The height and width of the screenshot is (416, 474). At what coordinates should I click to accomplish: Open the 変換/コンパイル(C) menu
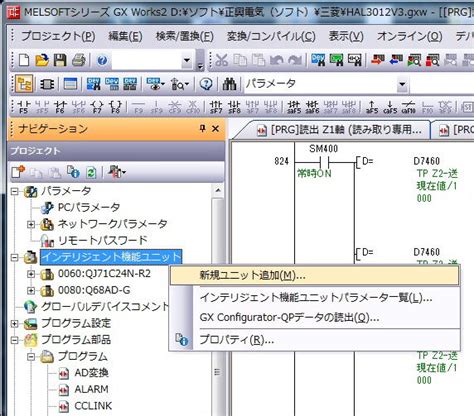(271, 36)
